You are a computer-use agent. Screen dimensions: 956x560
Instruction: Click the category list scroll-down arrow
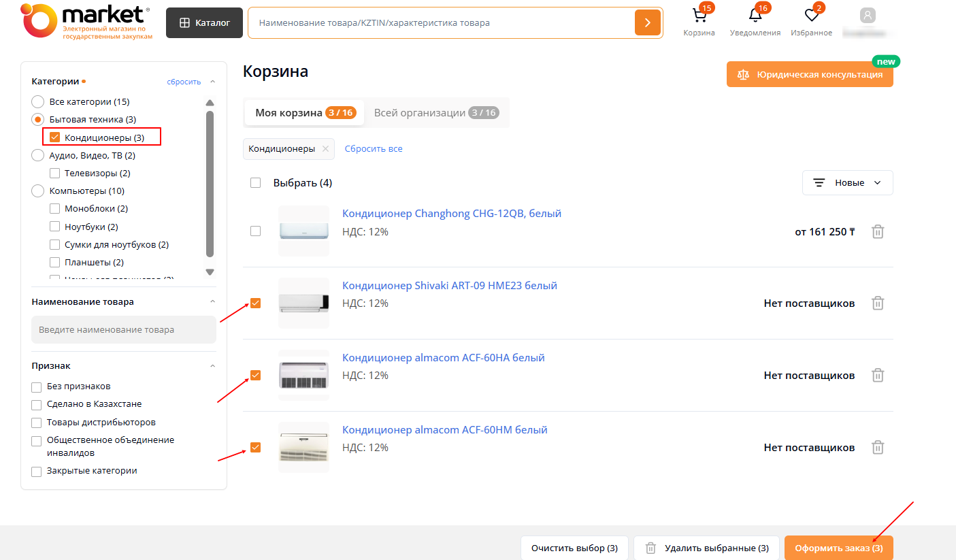(x=210, y=271)
